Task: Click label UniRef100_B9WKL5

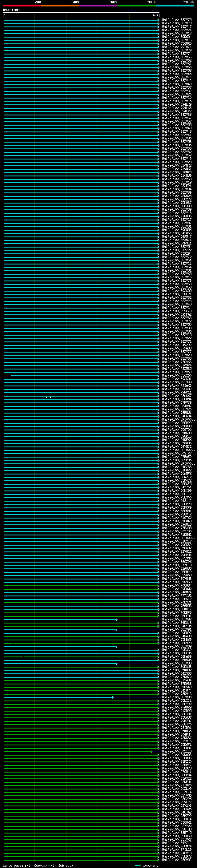Action: (x=177, y=436)
